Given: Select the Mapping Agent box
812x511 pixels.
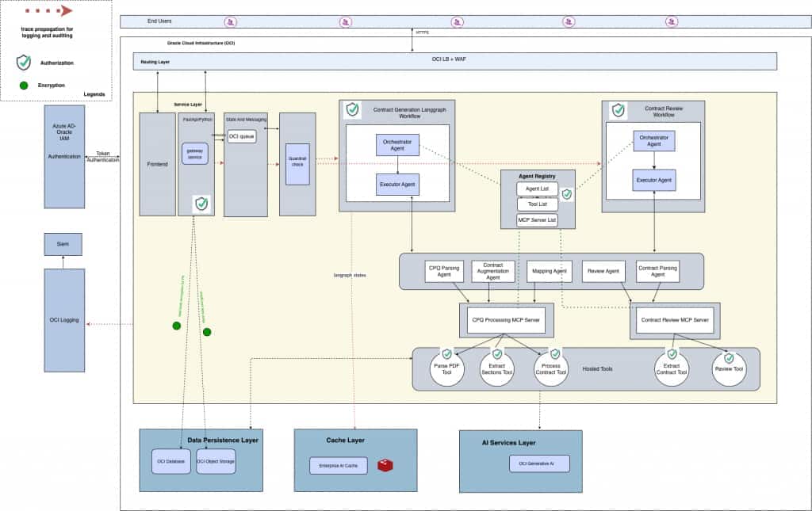Looking at the screenshot, I should 550,271.
